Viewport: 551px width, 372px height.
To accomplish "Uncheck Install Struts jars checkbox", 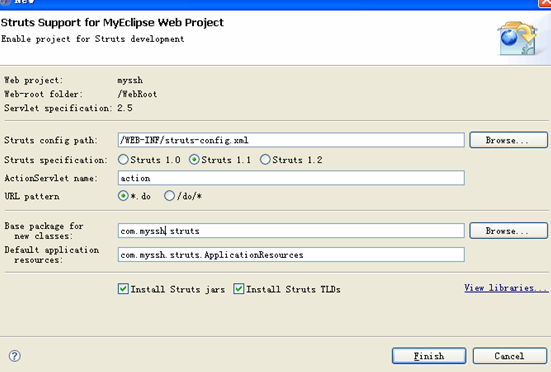I will point(123,289).
